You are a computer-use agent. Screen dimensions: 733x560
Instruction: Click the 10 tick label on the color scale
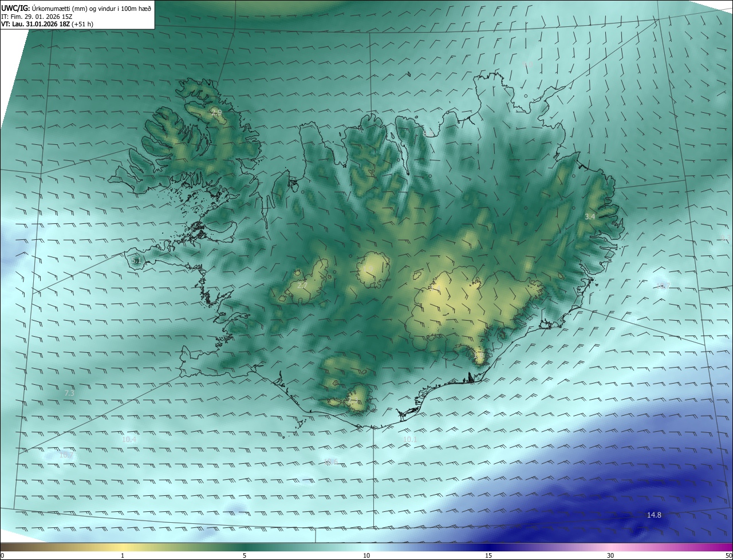point(366,555)
